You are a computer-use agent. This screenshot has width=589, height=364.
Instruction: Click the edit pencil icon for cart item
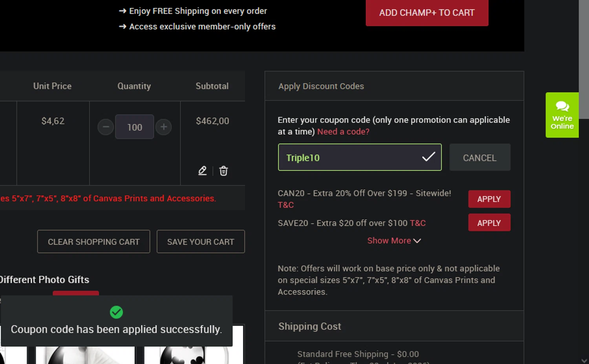(202, 171)
